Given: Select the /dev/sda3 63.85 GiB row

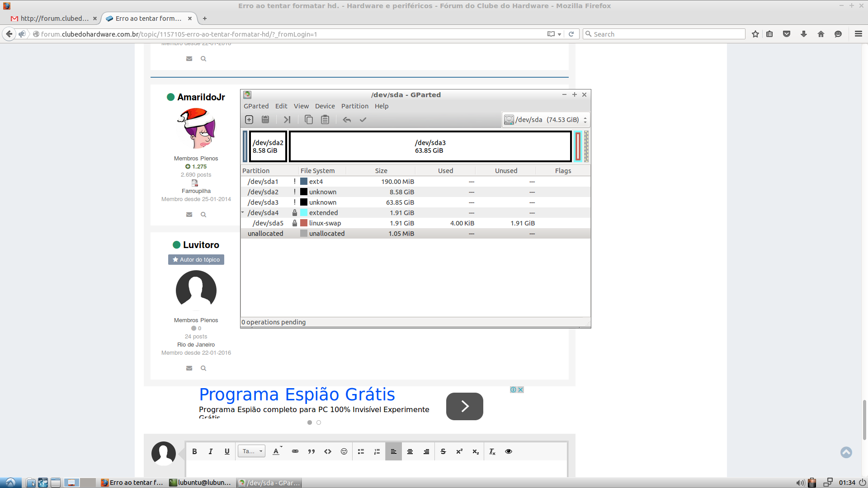Looking at the screenshot, I should [x=415, y=202].
